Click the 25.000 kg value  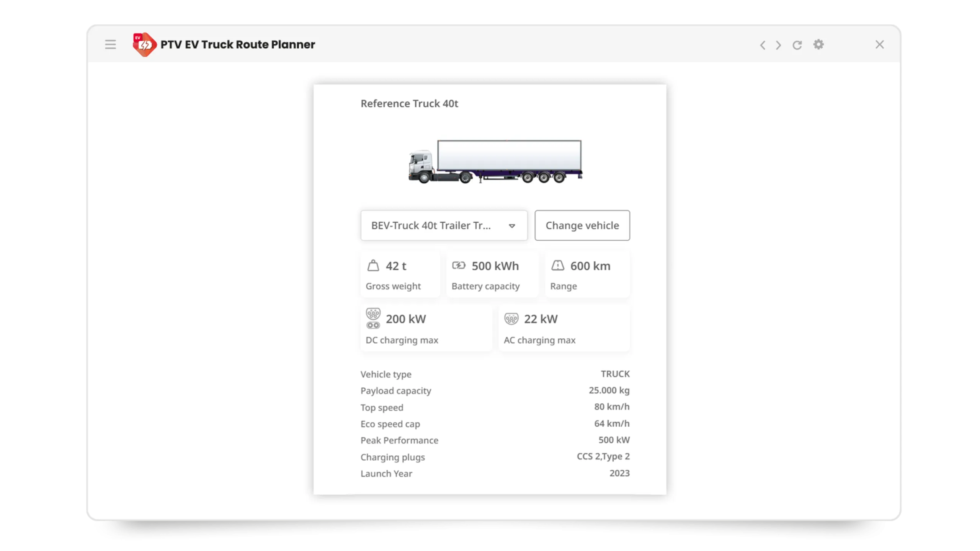[x=609, y=390]
